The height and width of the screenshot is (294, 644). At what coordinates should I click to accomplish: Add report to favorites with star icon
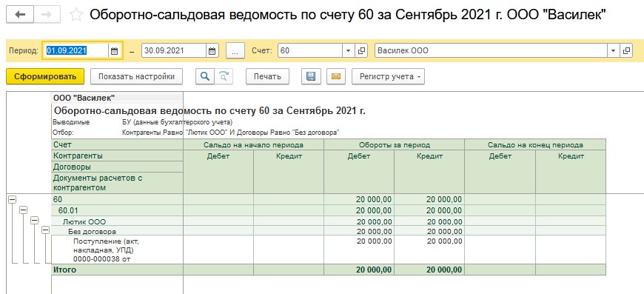[76, 16]
